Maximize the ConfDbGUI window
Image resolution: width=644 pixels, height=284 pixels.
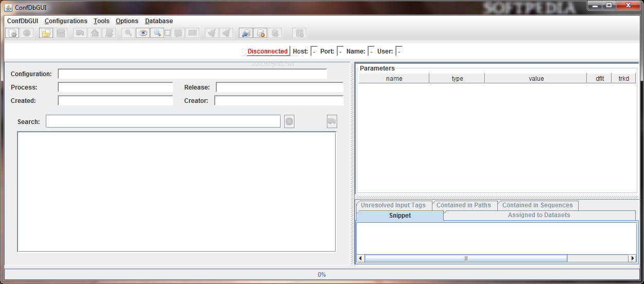[609, 6]
